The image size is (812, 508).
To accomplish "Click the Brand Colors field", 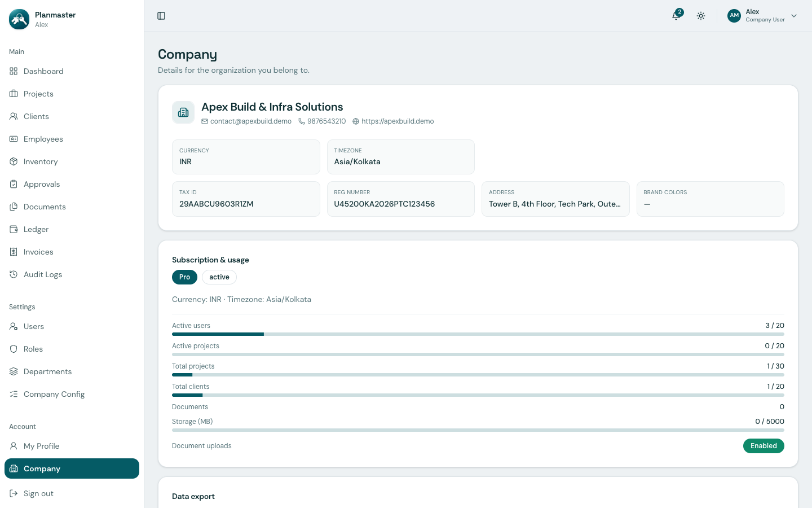I will point(710,199).
